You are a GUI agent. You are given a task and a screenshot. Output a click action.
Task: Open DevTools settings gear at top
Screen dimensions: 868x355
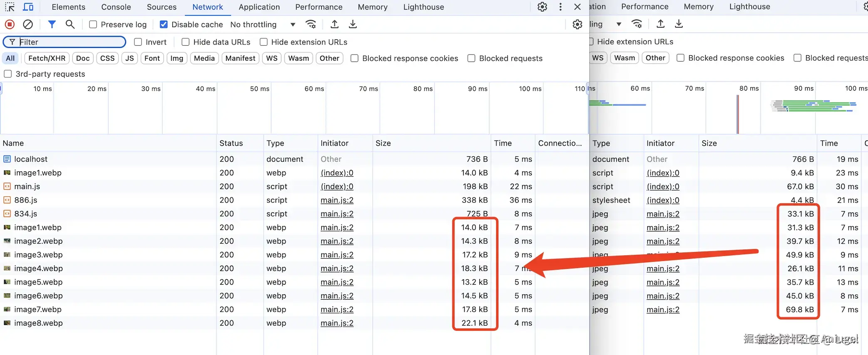tap(542, 7)
